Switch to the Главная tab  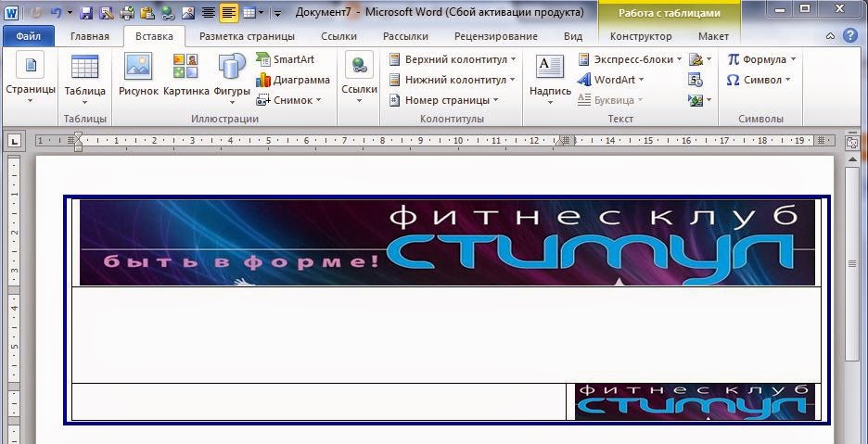[x=90, y=36]
